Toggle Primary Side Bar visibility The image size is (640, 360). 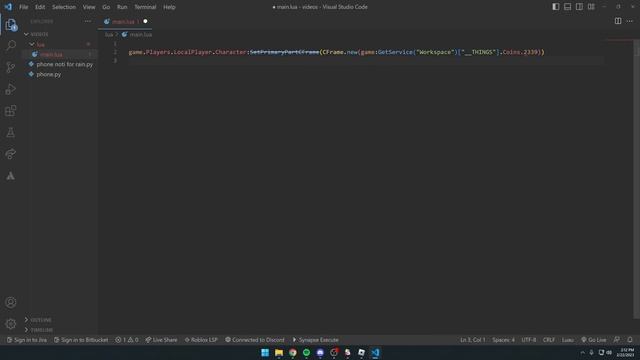coord(556,7)
